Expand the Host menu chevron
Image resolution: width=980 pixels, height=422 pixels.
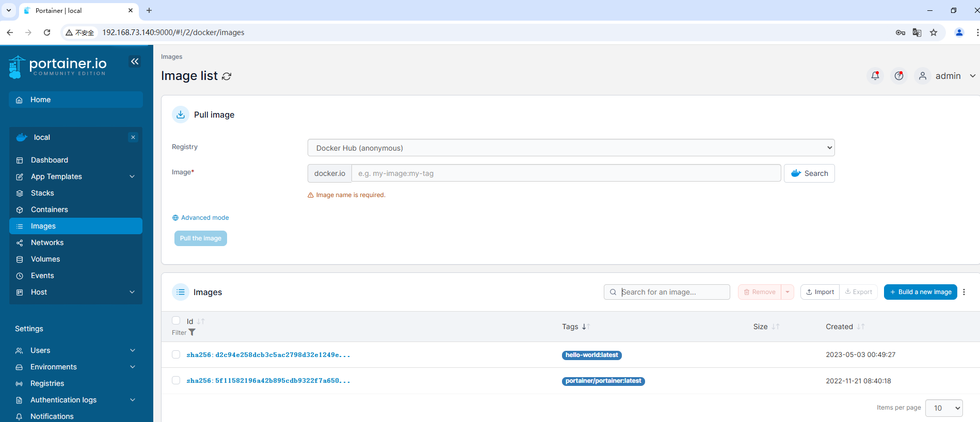point(132,292)
